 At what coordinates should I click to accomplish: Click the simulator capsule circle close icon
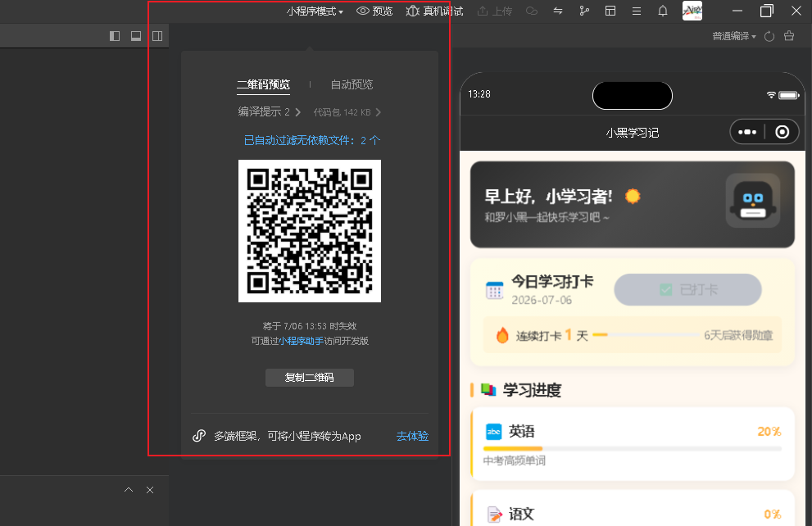tap(782, 132)
